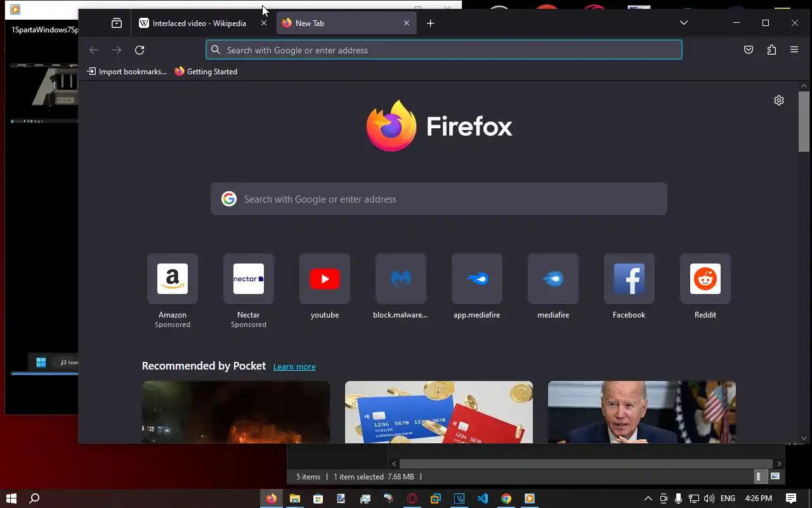Open Firefox View recent browsing icon
The image size is (812, 508).
117,23
